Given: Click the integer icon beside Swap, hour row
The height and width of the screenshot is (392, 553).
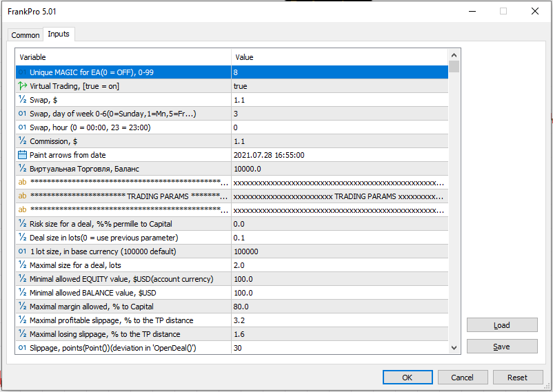Looking at the screenshot, I should point(22,127).
